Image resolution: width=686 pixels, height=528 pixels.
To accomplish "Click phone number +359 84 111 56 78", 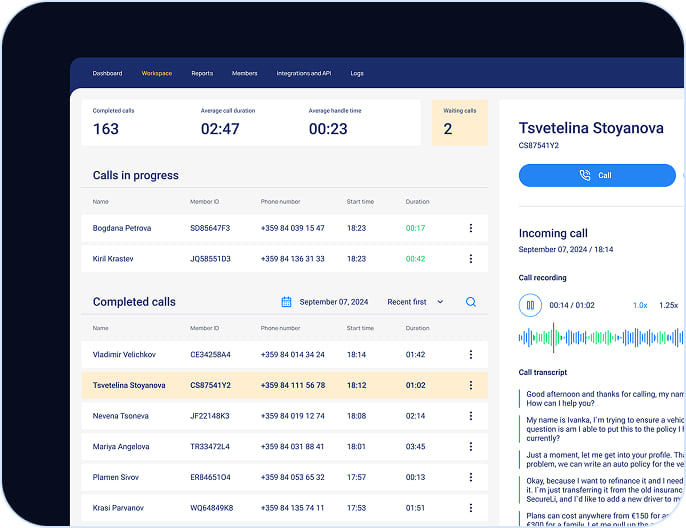I will pyautogui.click(x=293, y=385).
